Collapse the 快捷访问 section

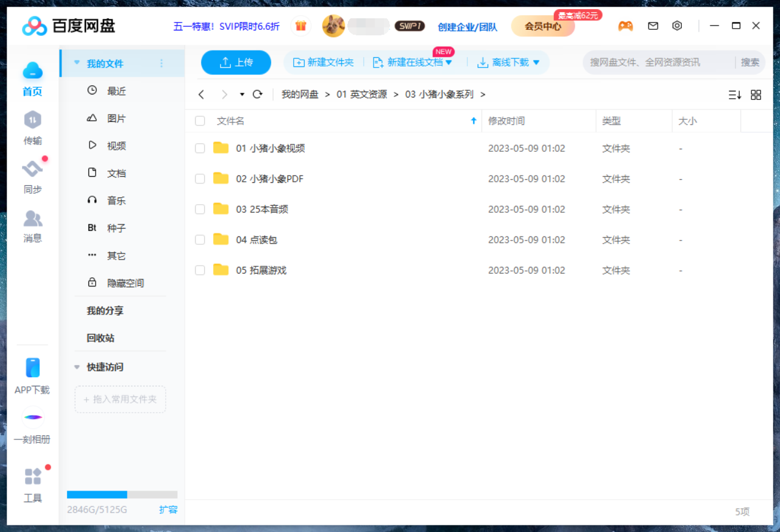[x=77, y=367]
